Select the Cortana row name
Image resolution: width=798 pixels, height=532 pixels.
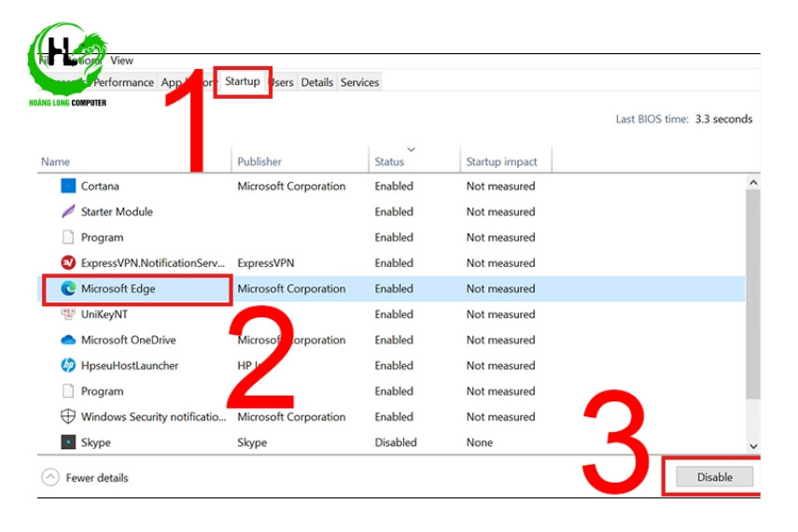(x=100, y=187)
